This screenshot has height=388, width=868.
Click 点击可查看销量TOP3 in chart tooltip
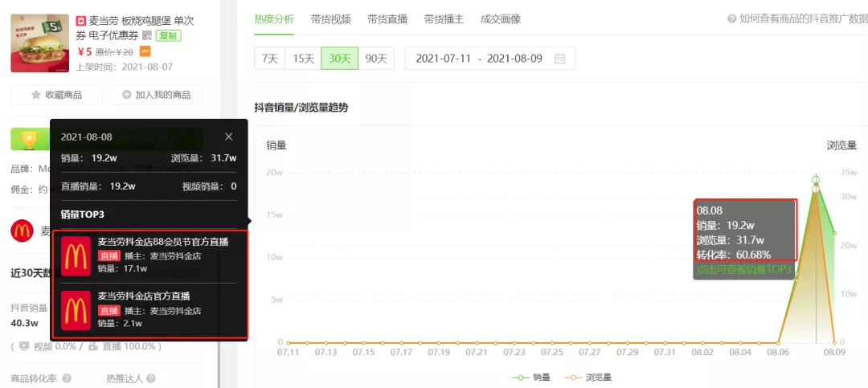(744, 270)
